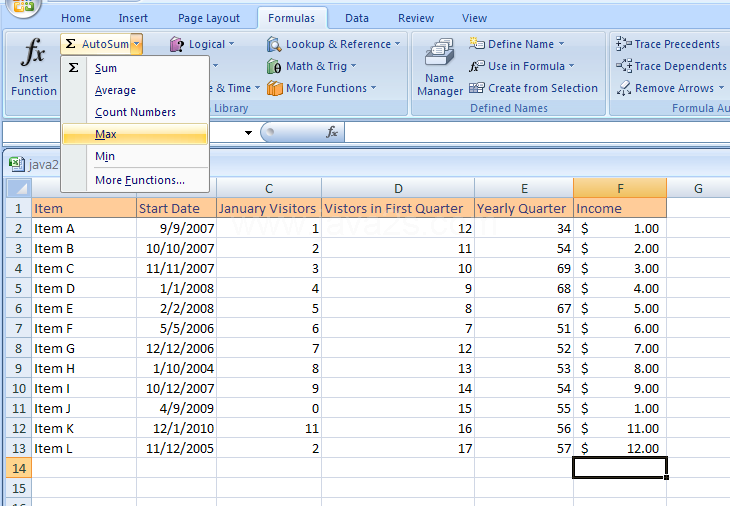The height and width of the screenshot is (506, 730).
Task: Click into the formula bar input
Action: click(x=536, y=133)
